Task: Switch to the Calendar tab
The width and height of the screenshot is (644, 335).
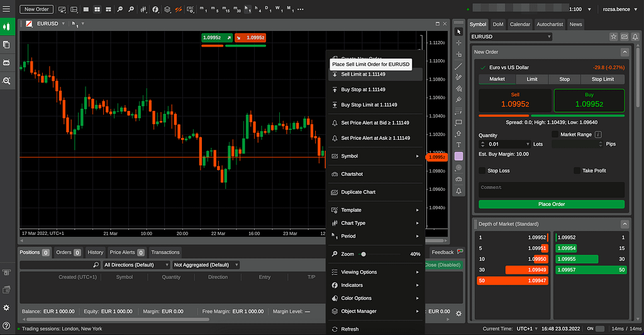Action: [520, 24]
